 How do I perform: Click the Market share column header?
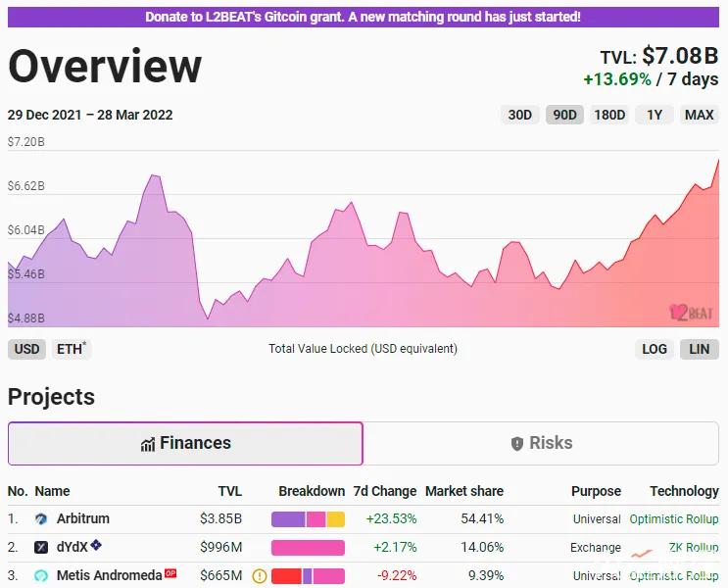click(464, 491)
